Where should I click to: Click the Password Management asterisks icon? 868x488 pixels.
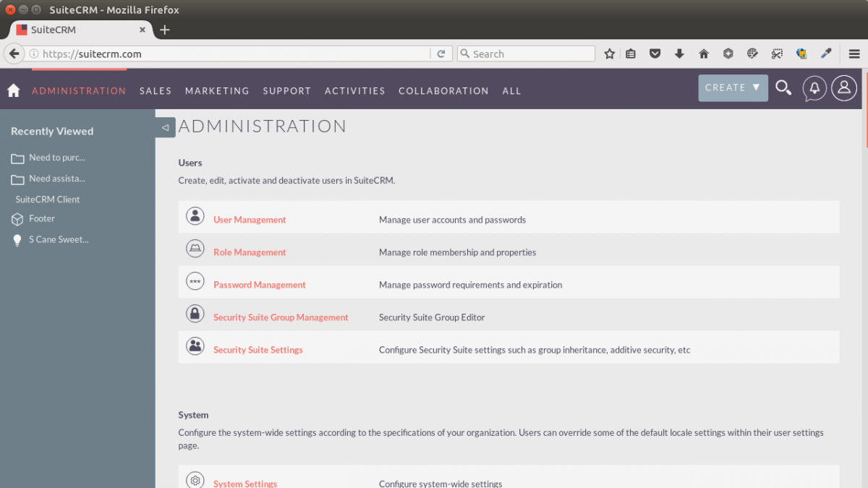coord(195,281)
